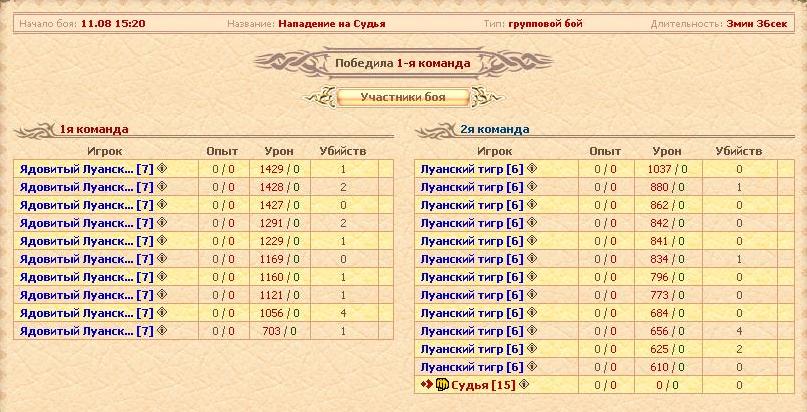This screenshot has width=807, height=412.
Task: Click info icon of tiger with 684 damage
Action: pyautogui.click(x=532, y=312)
